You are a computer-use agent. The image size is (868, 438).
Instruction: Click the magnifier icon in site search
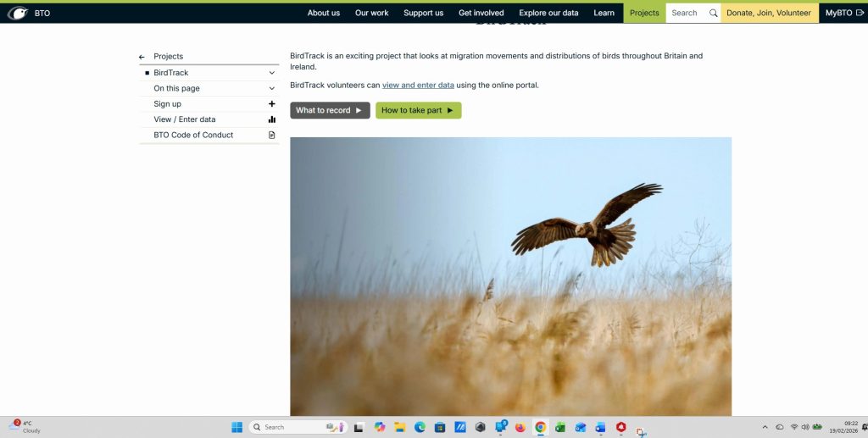pyautogui.click(x=713, y=14)
